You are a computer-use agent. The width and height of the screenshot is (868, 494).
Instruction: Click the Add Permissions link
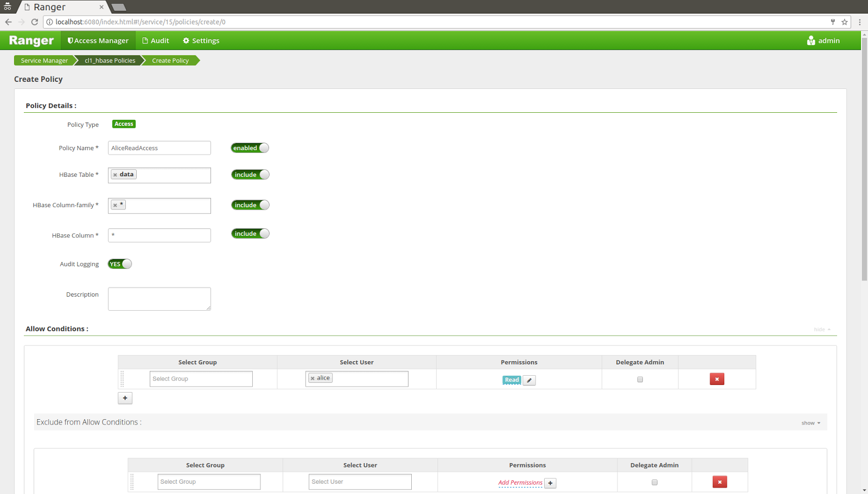click(519, 482)
